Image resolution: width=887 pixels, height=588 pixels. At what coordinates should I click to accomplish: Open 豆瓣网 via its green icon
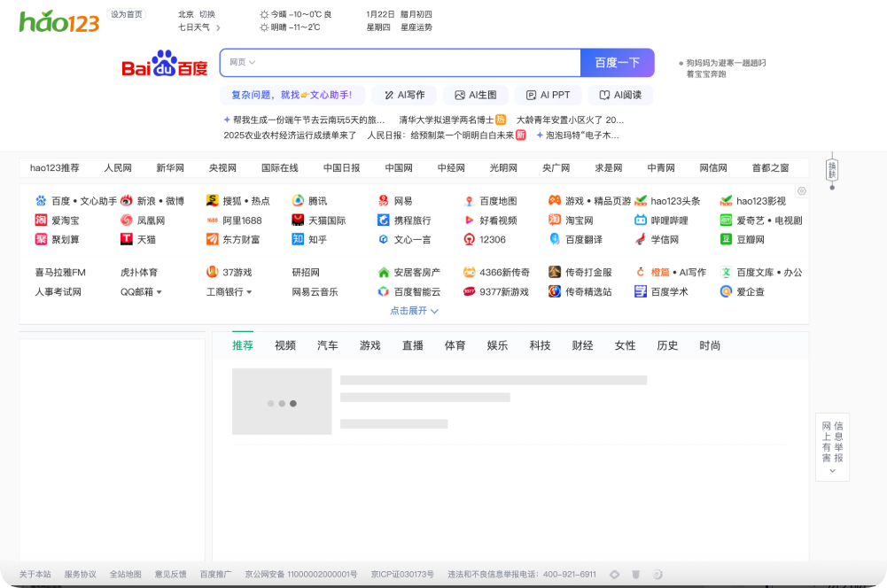point(726,240)
